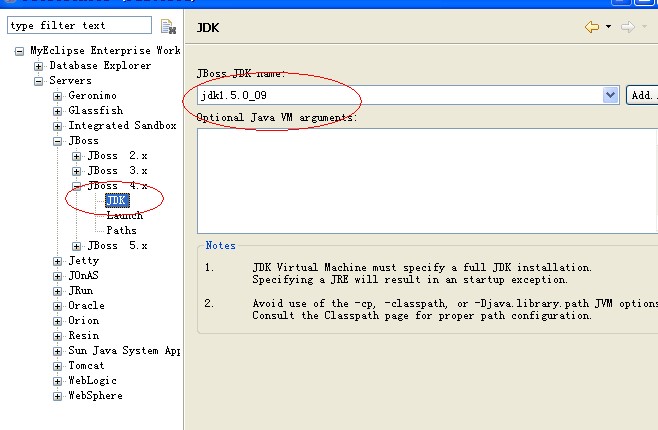Select Resin in the tree
The width and height of the screenshot is (658, 430).
point(84,336)
